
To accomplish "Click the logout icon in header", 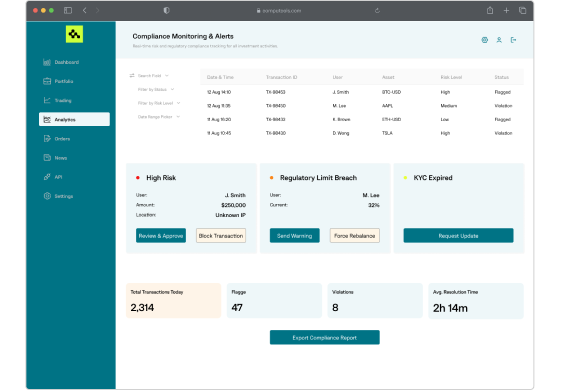I will click(513, 40).
